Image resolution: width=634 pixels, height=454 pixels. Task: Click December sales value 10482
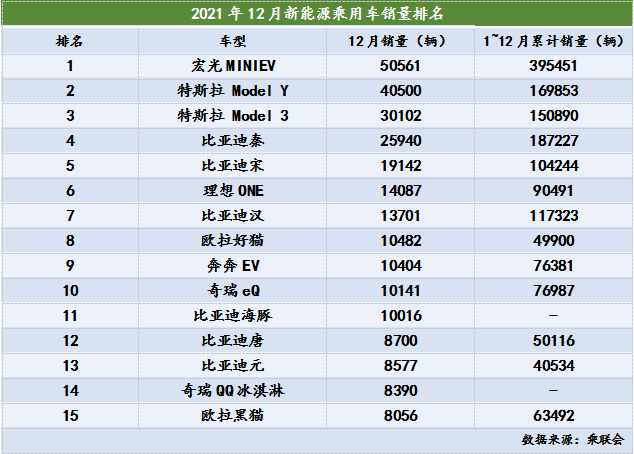point(400,241)
